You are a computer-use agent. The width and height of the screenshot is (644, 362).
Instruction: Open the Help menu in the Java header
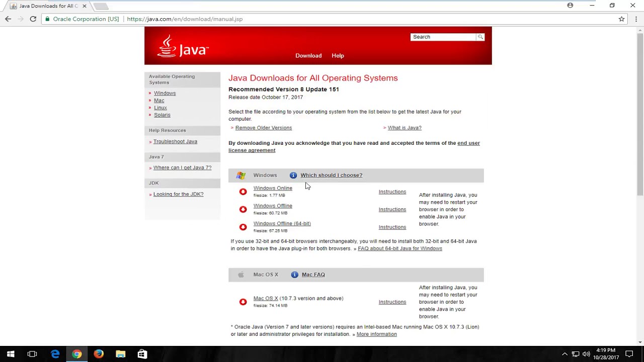pos(338,56)
